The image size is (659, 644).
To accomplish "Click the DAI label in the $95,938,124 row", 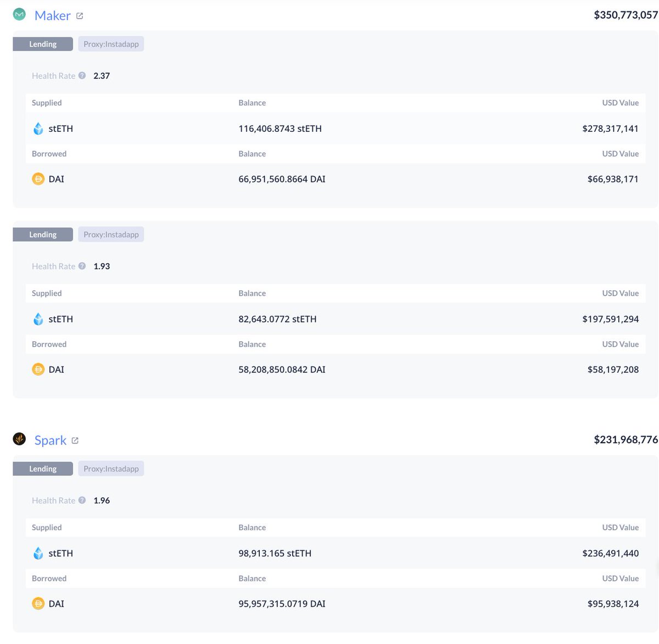I will click(x=56, y=603).
